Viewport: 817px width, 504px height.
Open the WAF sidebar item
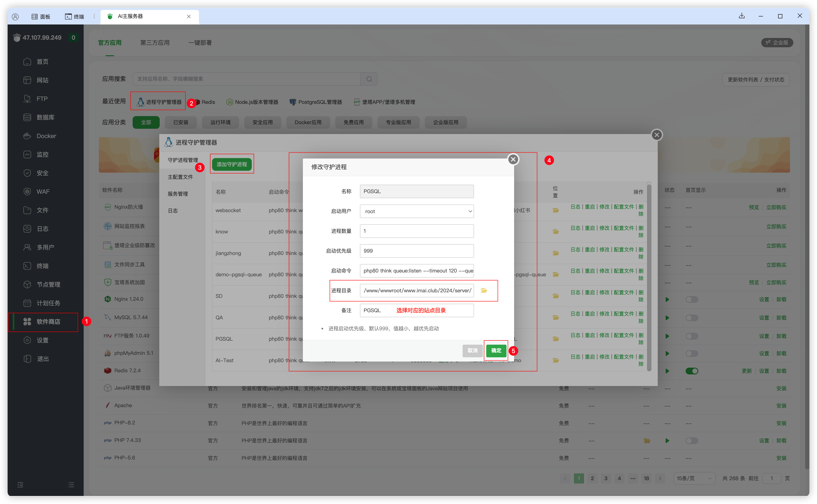43,192
